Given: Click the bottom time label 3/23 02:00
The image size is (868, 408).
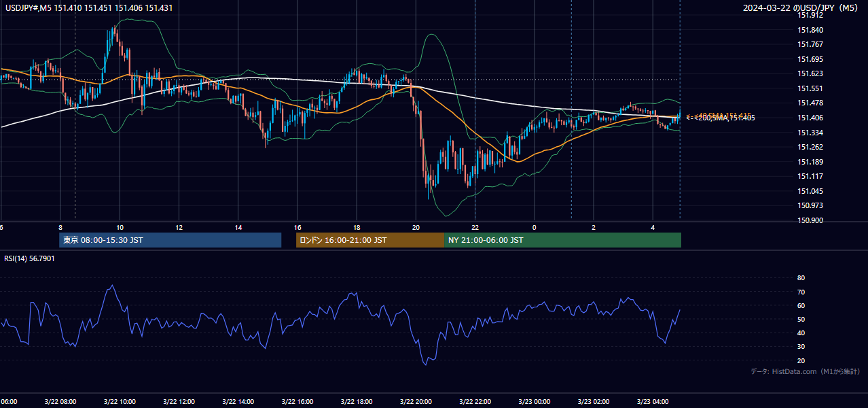Looking at the screenshot, I should coord(594,401).
